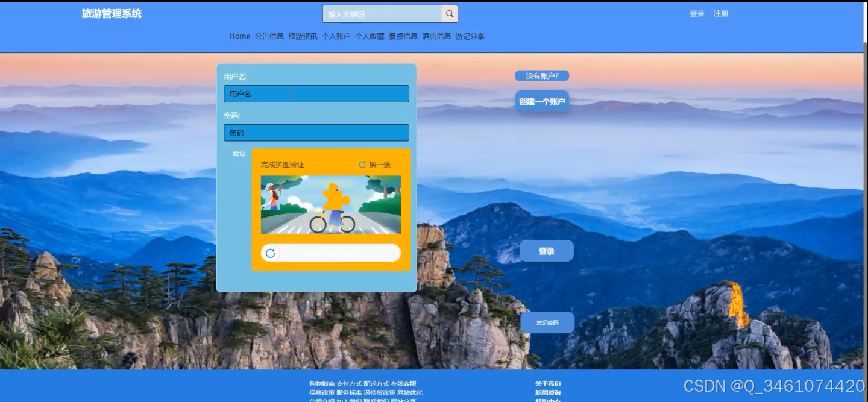Viewport: 868px width, 402px height.
Task: Click the 登录 link in header
Action: 697,14
